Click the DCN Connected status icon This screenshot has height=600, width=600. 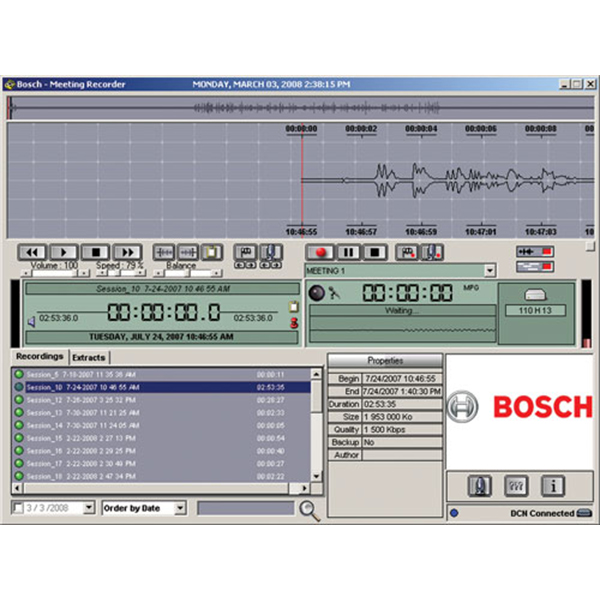(x=584, y=513)
